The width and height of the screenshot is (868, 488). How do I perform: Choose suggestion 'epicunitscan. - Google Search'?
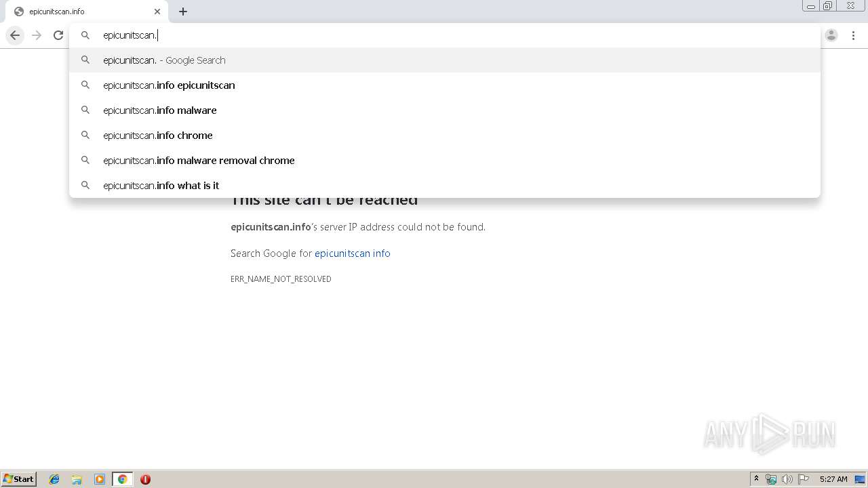pos(445,60)
